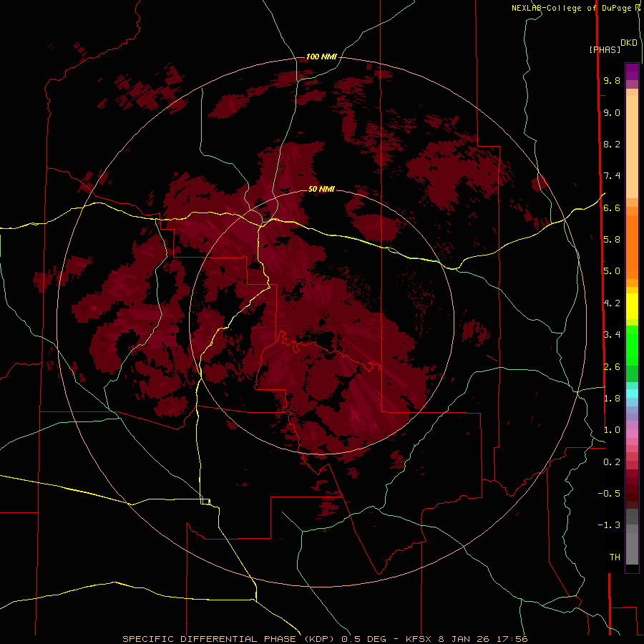Select the 1.8 scale value
The width and height of the screenshot is (644, 644).
[612, 399]
